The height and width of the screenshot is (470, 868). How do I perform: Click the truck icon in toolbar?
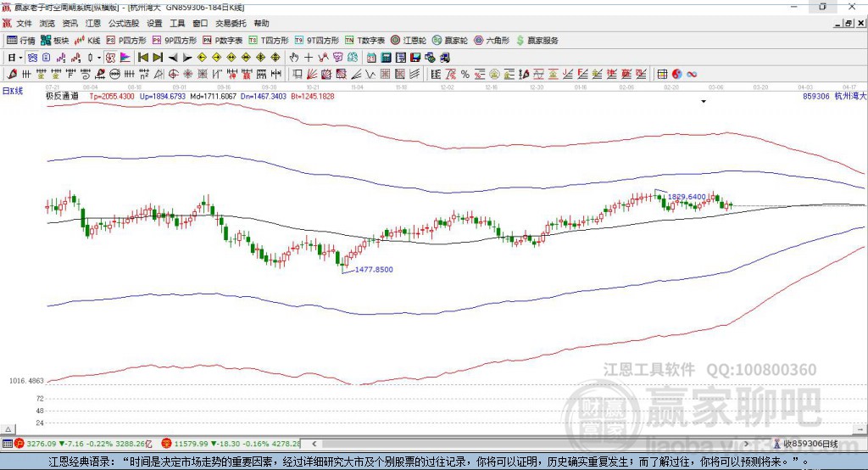445,58
